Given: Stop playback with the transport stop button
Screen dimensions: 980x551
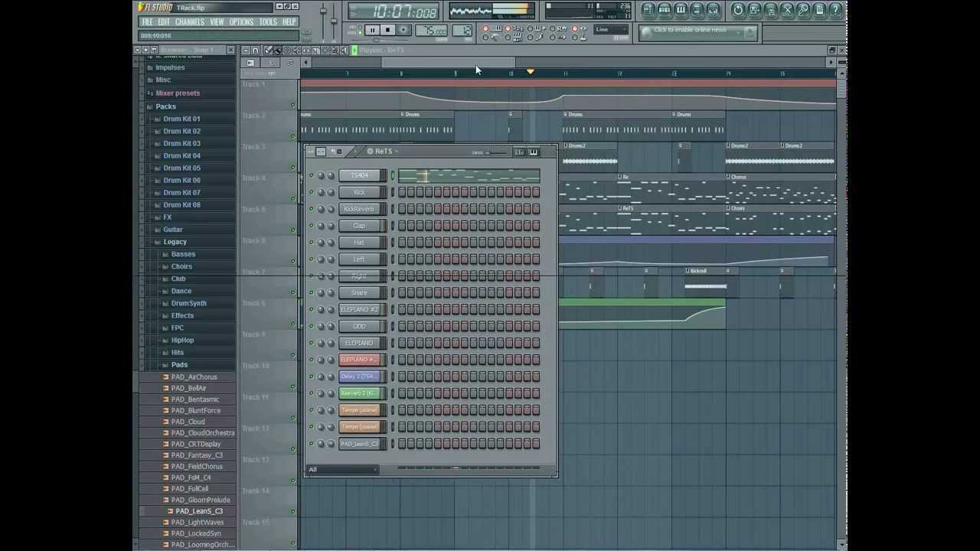Looking at the screenshot, I should (387, 31).
